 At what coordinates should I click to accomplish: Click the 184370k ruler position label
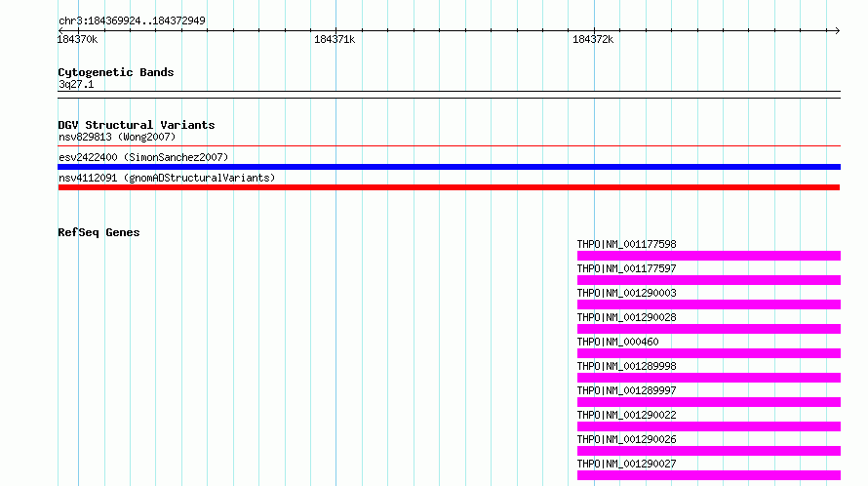pos(77,39)
